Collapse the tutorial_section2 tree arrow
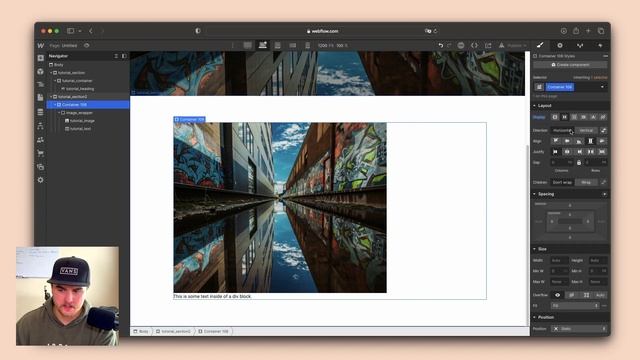The height and width of the screenshot is (360, 640). point(51,97)
